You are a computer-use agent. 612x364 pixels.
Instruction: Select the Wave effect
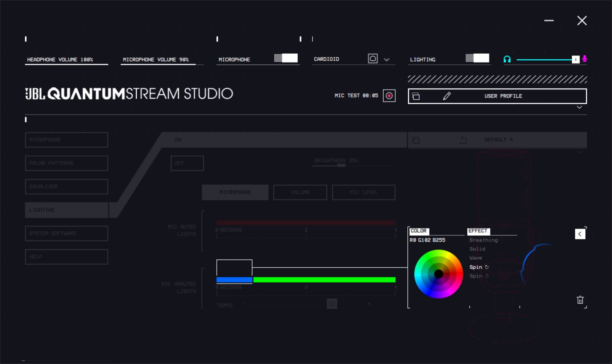click(476, 258)
